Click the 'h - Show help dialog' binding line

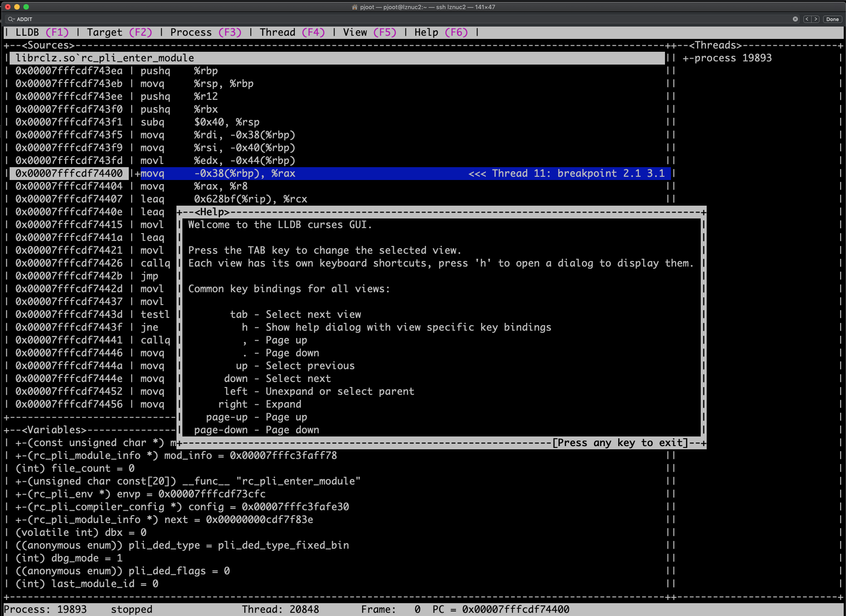tap(396, 327)
